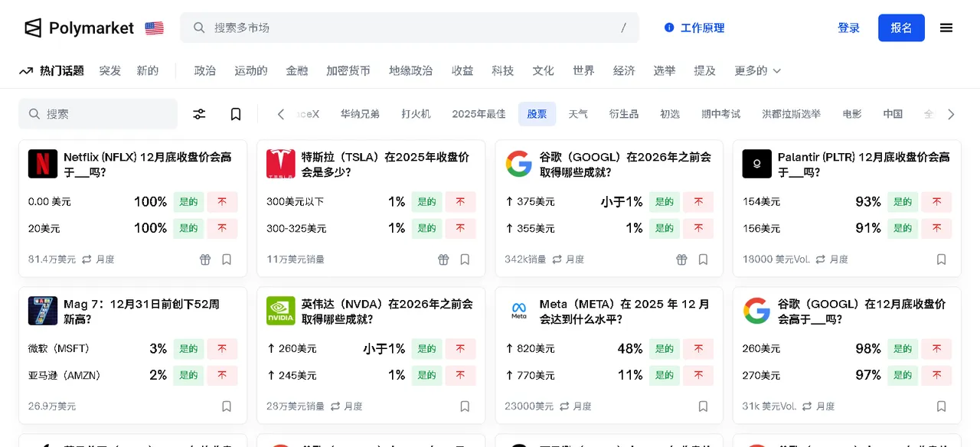
Task: Click the 突发 nav link
Action: coord(110,70)
